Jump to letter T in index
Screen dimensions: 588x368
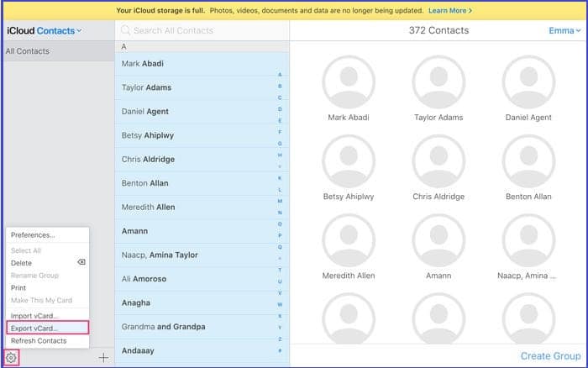[x=280, y=270]
